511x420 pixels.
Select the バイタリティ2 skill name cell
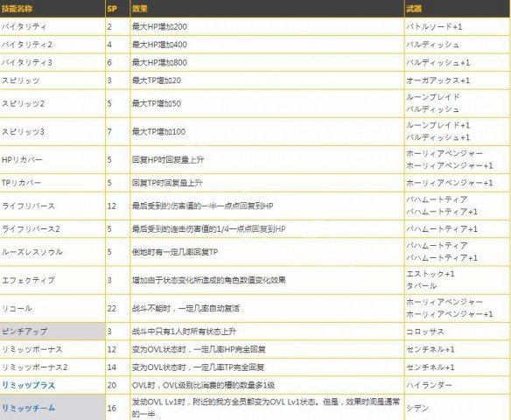52,45
